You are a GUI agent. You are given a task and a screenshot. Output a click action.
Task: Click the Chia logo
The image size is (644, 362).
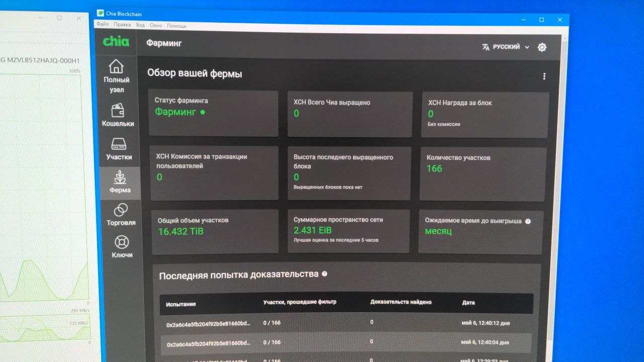116,41
